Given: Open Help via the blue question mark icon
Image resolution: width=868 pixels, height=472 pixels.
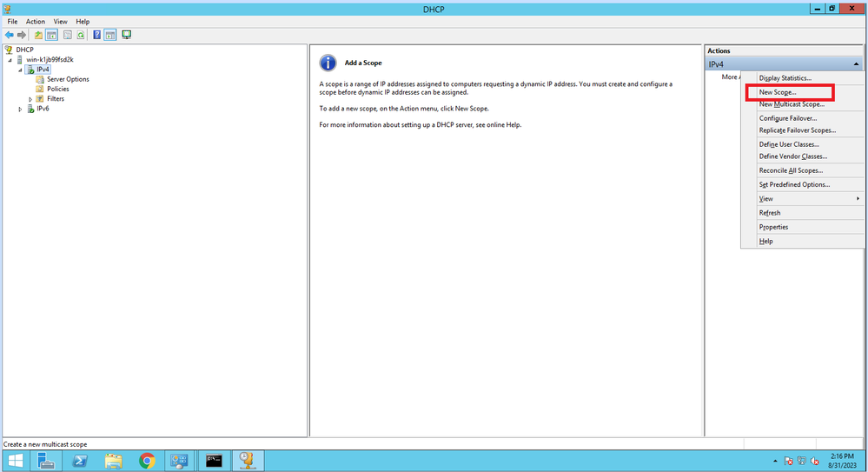Looking at the screenshot, I should click(97, 35).
